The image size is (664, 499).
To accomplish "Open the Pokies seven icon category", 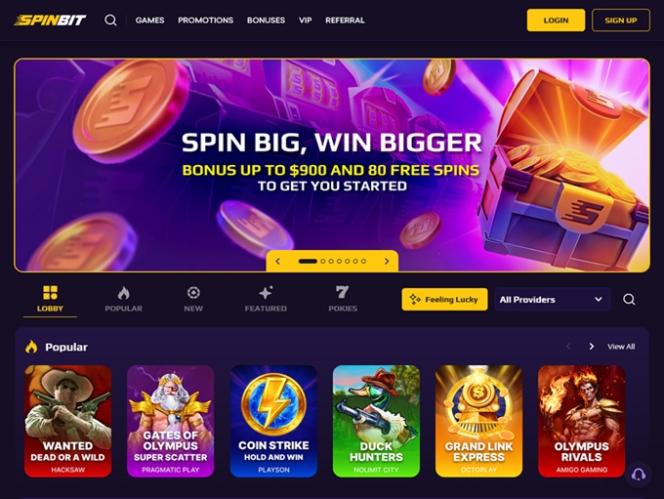I will pyautogui.click(x=343, y=299).
